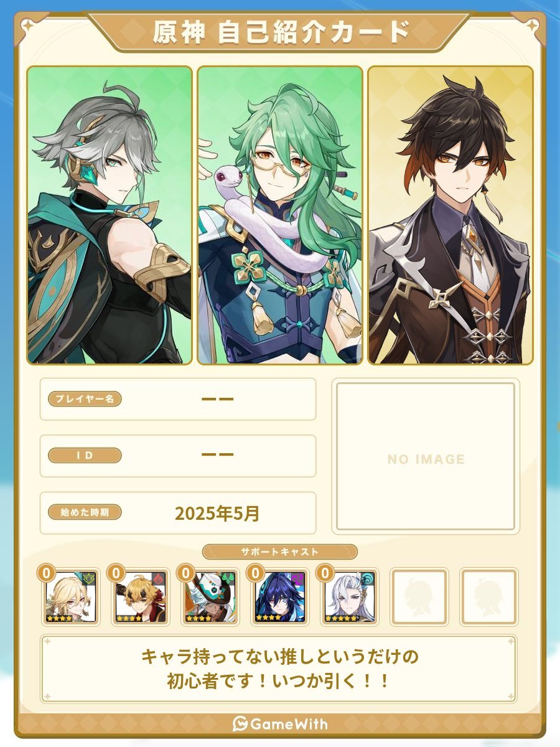Click the first empty support cast slot
The height and width of the screenshot is (747, 560).
pos(419,596)
